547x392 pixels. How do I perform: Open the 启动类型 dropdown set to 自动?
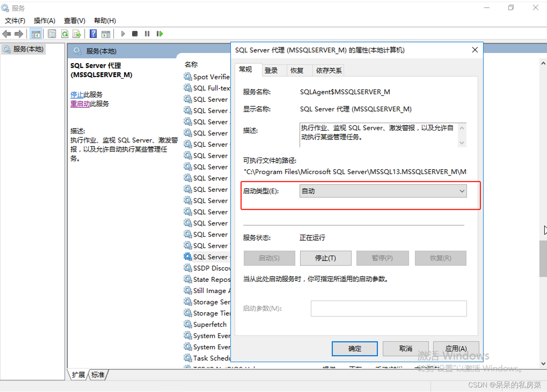click(x=383, y=191)
